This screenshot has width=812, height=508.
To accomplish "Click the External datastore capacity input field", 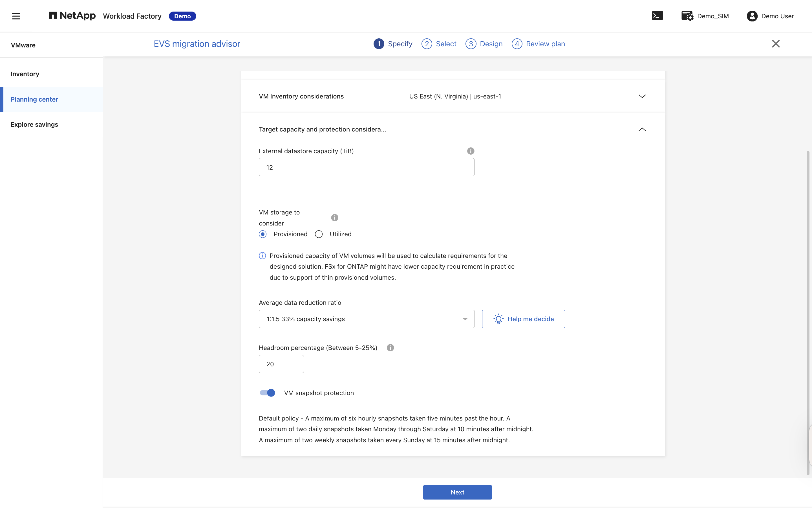I will [x=367, y=167].
